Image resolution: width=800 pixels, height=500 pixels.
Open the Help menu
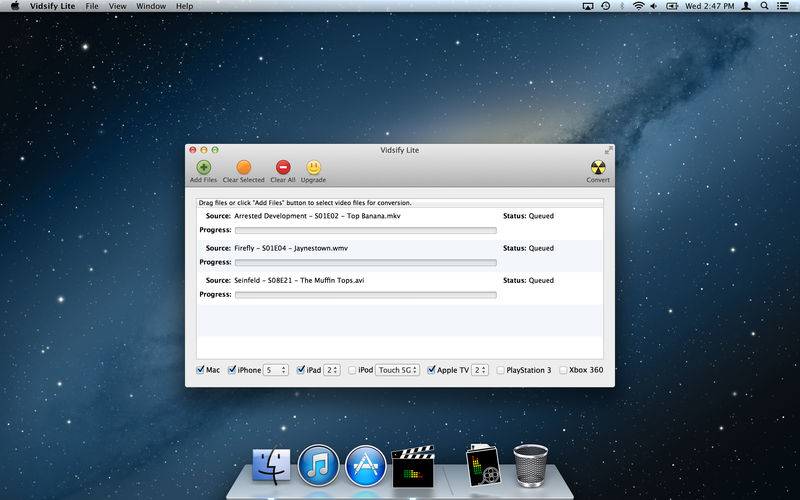(184, 6)
